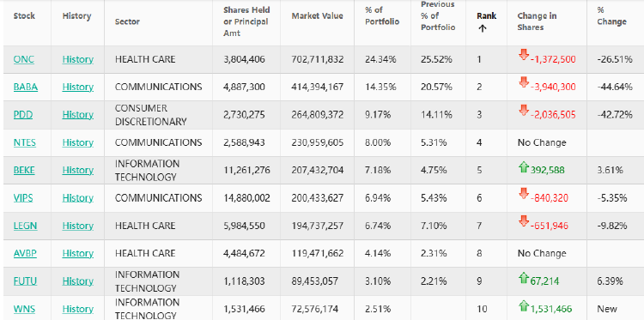Click the Rank sort ascending arrow

click(x=483, y=28)
